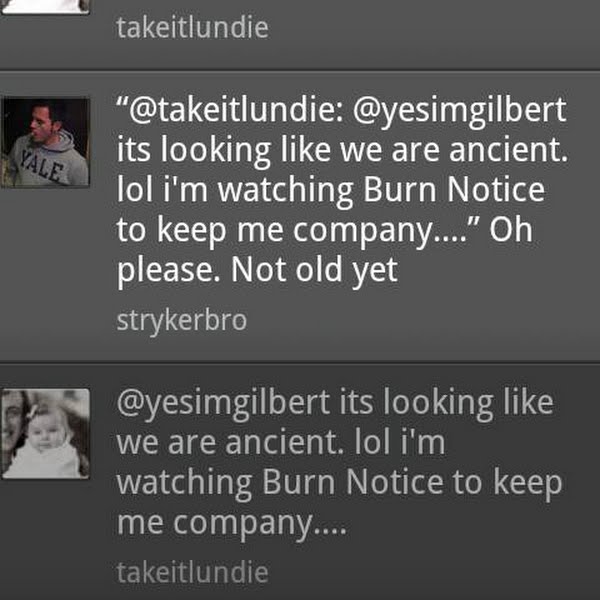Open takeitlundie username at top of list
The image size is (600, 600).
[192, 27]
